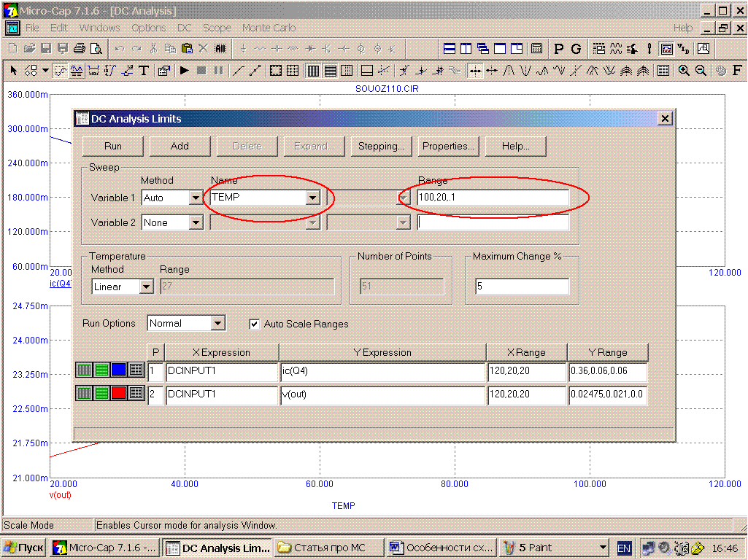The width and height of the screenshot is (748, 560).
Task: Toggle Y log/linear button for plot 2
Action: pos(102,394)
